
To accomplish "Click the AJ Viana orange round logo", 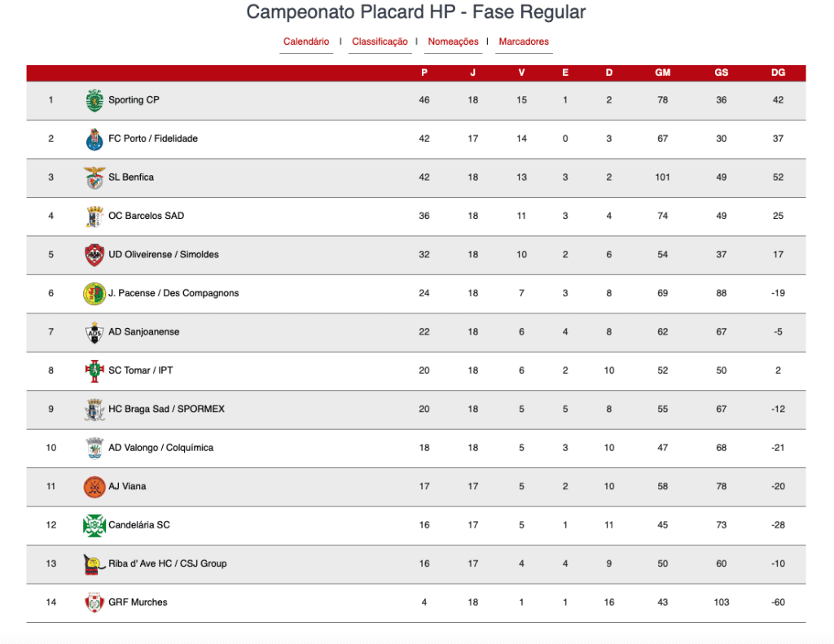I will click(x=94, y=487).
